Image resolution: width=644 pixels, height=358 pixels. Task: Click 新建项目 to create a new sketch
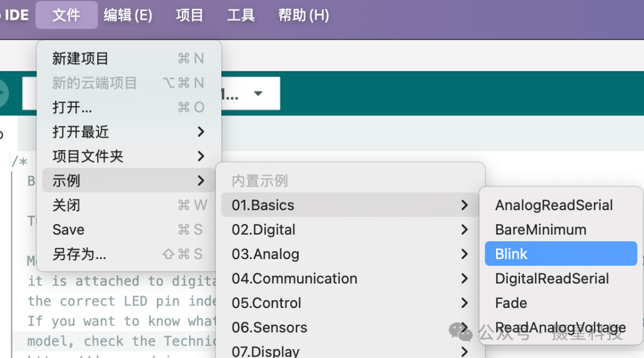click(80, 58)
